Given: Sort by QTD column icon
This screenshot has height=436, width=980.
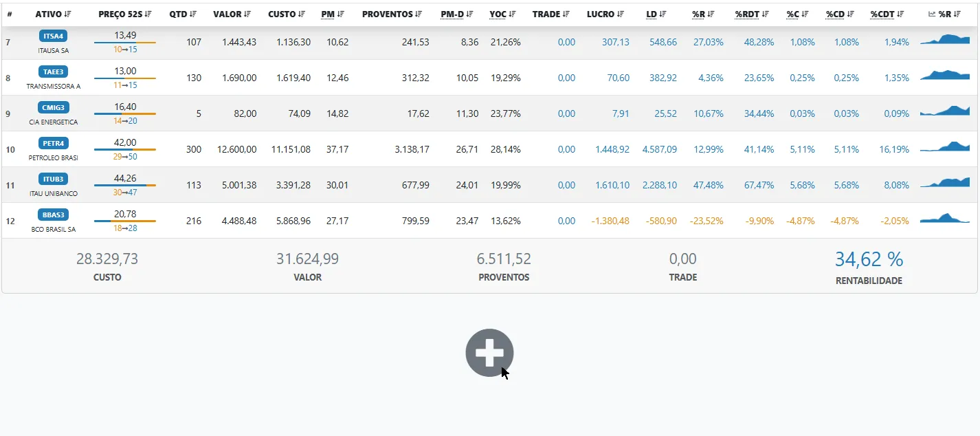Looking at the screenshot, I should (193, 14).
